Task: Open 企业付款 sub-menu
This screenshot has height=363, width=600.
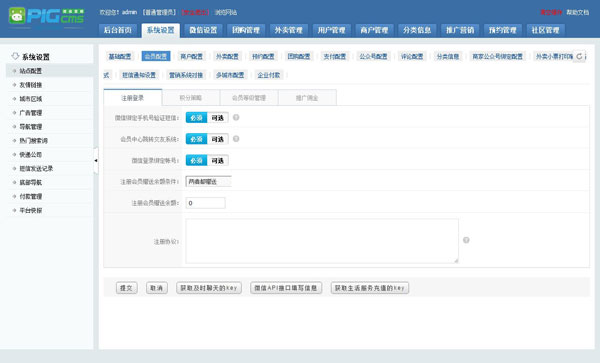Action: coord(269,75)
